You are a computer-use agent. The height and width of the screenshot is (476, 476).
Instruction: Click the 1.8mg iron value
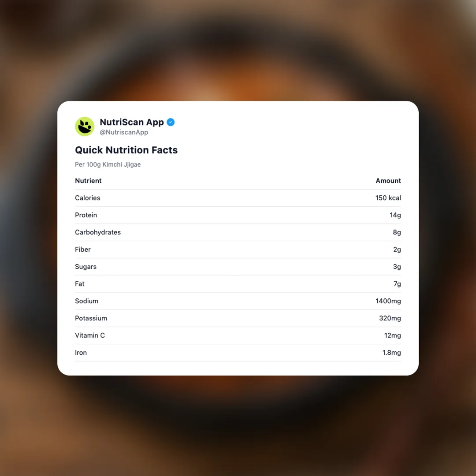(391, 353)
